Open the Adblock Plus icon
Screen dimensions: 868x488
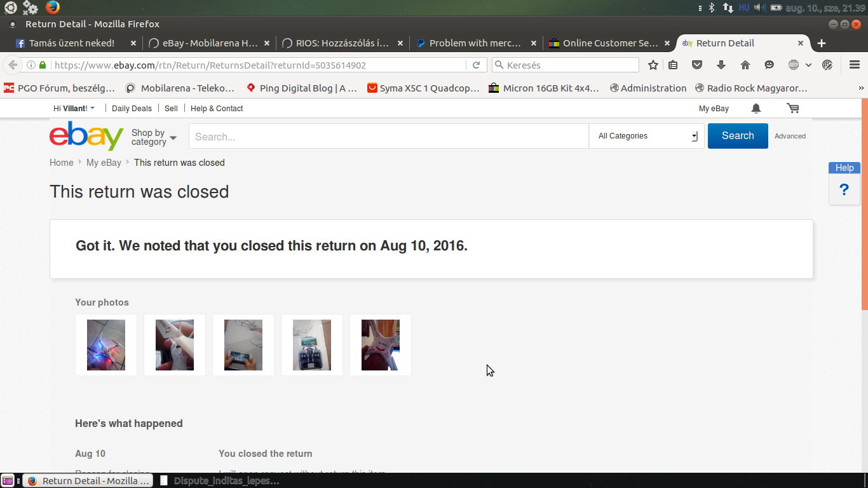(794, 65)
